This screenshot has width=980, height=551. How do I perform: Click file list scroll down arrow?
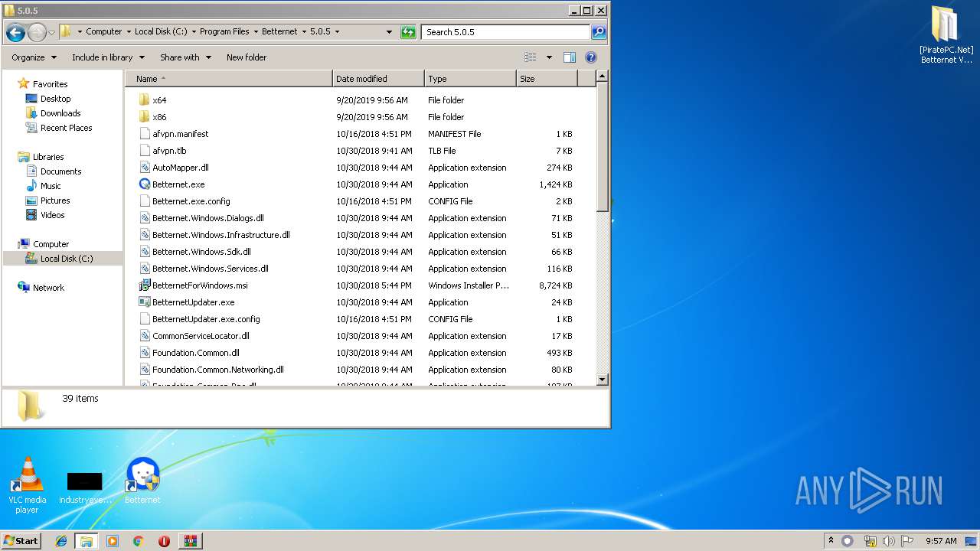602,380
